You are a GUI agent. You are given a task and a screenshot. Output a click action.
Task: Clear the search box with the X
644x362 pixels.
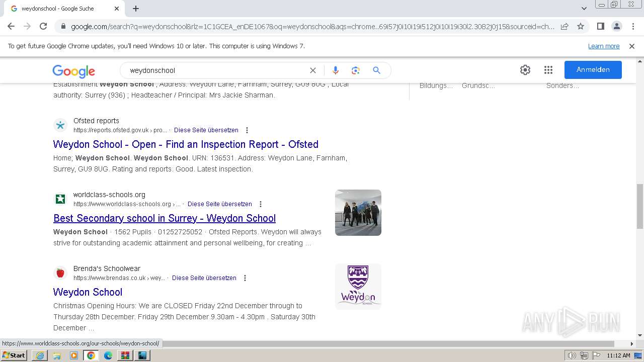pos(313,70)
